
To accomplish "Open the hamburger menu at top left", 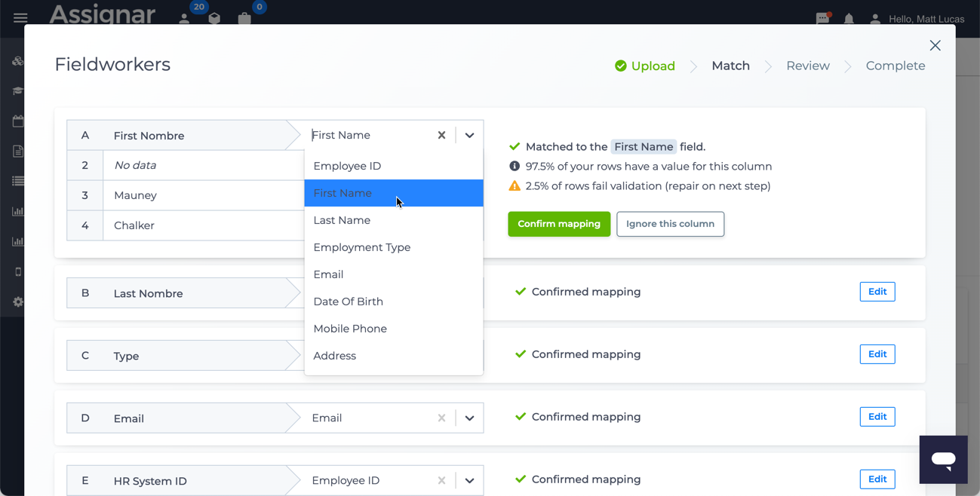I will point(19,19).
